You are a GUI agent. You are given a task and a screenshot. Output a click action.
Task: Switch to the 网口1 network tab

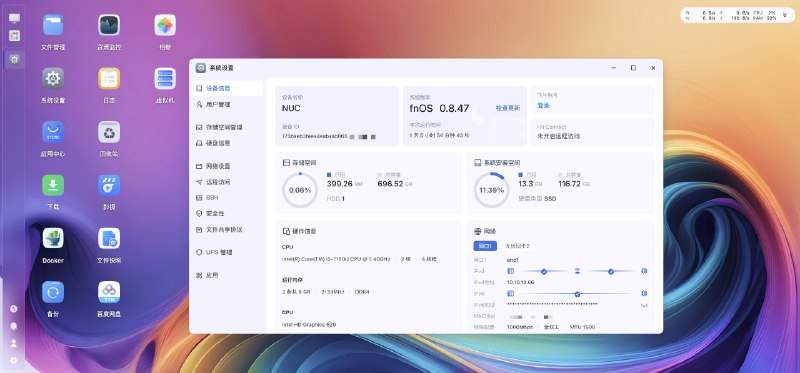pos(485,246)
